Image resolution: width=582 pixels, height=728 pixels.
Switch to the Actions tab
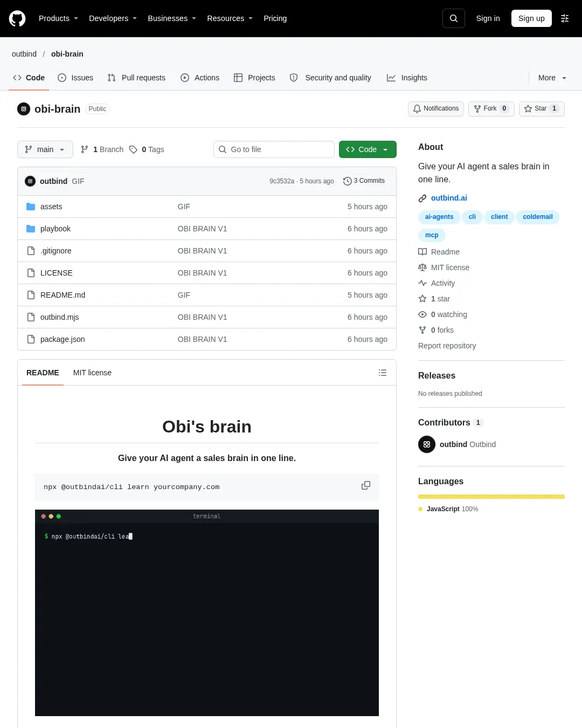tap(200, 78)
